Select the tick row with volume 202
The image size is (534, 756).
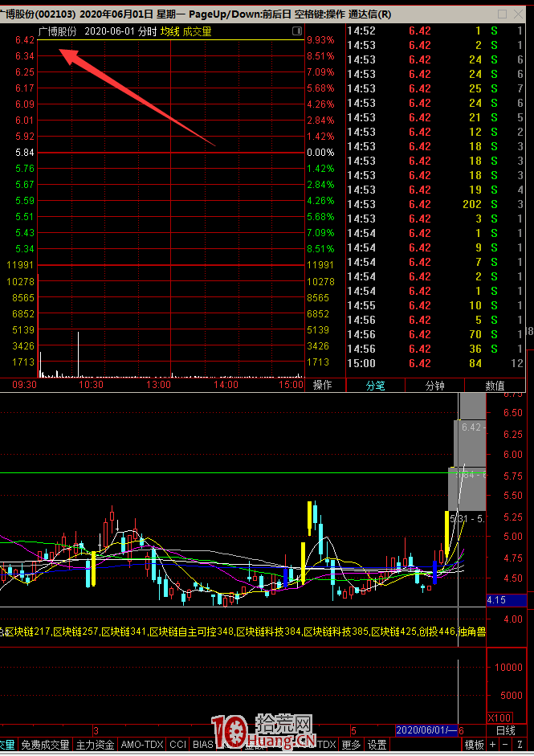click(x=434, y=204)
